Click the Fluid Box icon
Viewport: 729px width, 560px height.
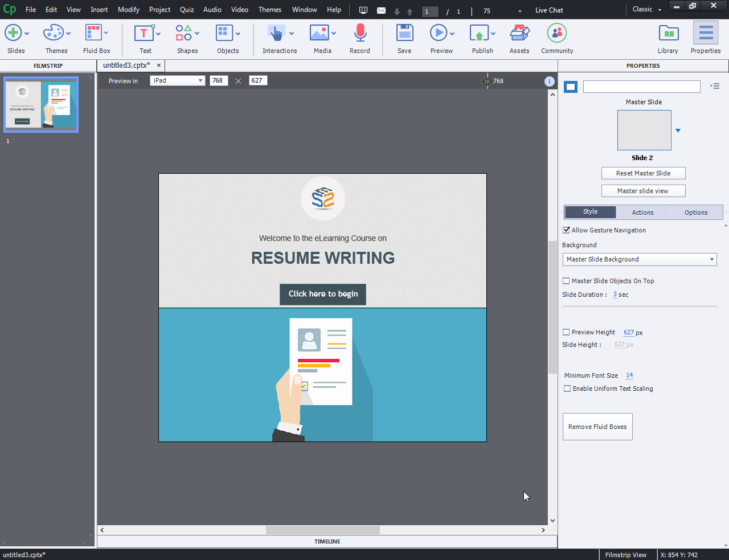click(x=93, y=33)
